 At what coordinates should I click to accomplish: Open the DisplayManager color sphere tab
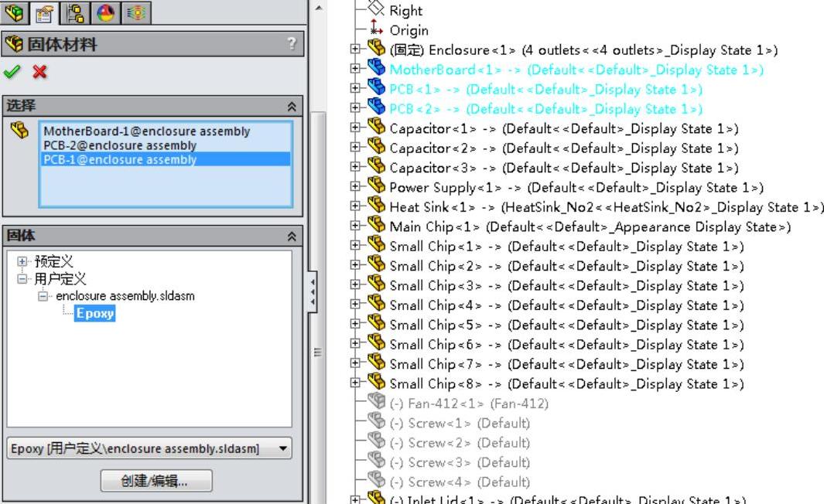[x=106, y=12]
